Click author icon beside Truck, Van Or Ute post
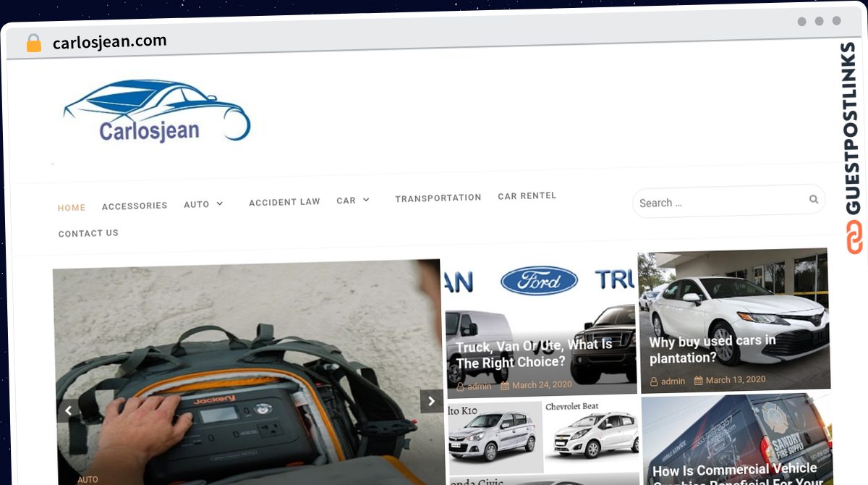Screen dimensions: 868x485 click(460, 387)
